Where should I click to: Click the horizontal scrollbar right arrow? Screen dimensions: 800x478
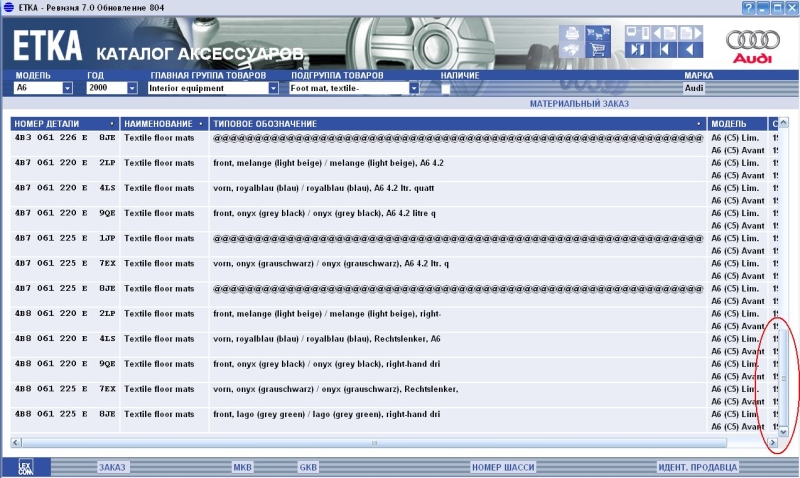point(772,442)
